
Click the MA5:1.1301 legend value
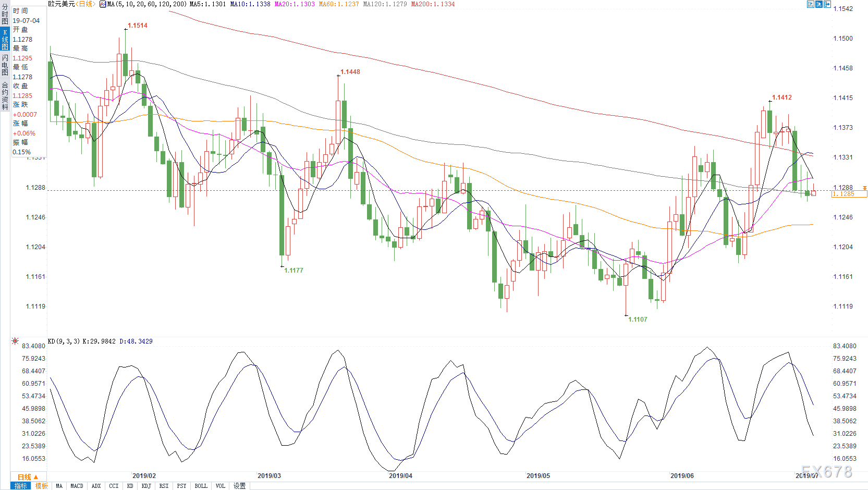point(208,4)
